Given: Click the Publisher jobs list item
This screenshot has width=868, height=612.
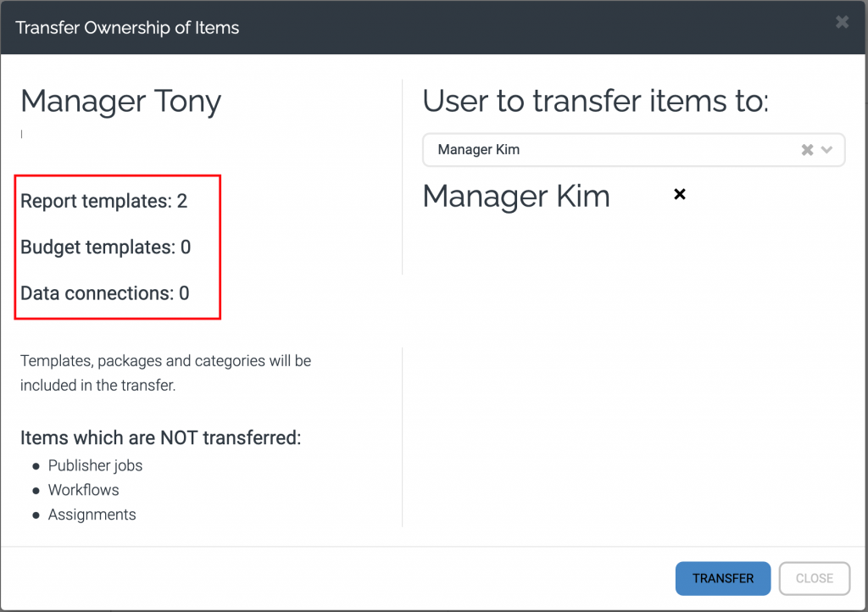Looking at the screenshot, I should [x=95, y=465].
